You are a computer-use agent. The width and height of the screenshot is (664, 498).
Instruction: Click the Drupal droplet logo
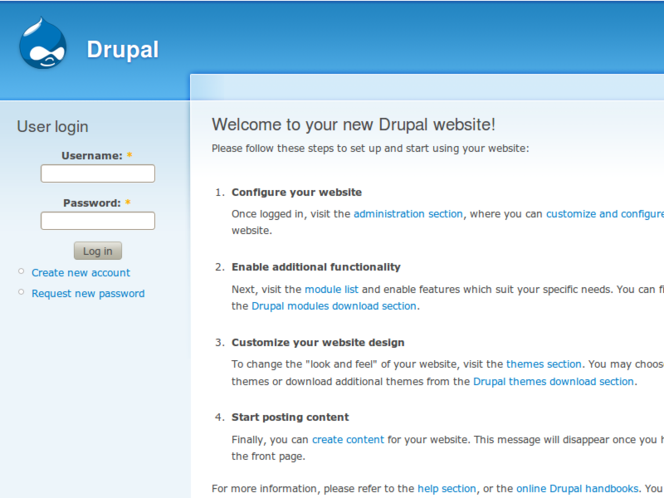pos(43,45)
